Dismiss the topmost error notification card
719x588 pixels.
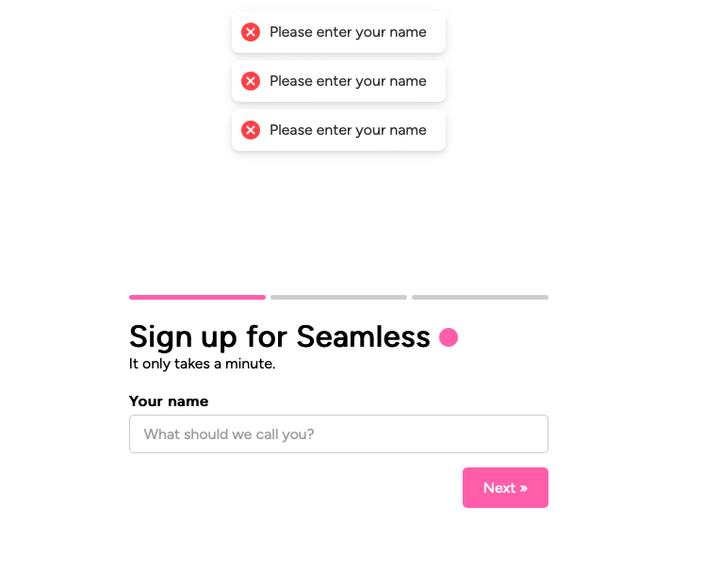pos(338,32)
